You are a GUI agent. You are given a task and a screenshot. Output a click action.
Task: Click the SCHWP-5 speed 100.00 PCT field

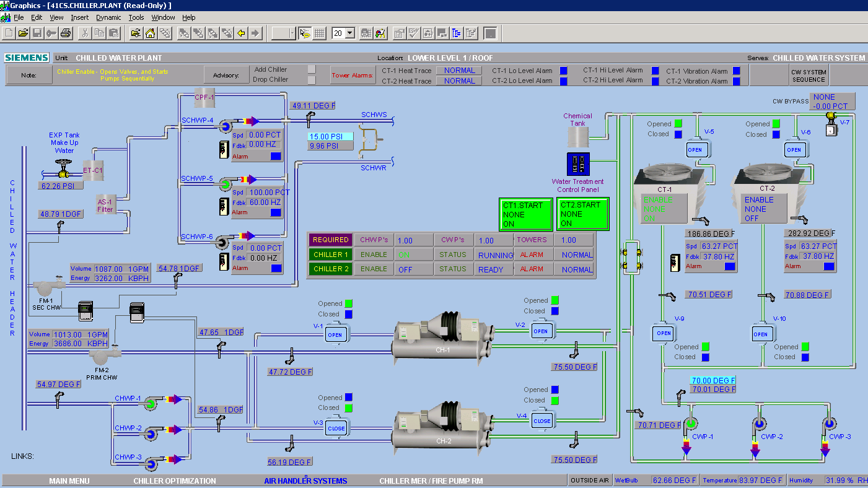pos(265,193)
